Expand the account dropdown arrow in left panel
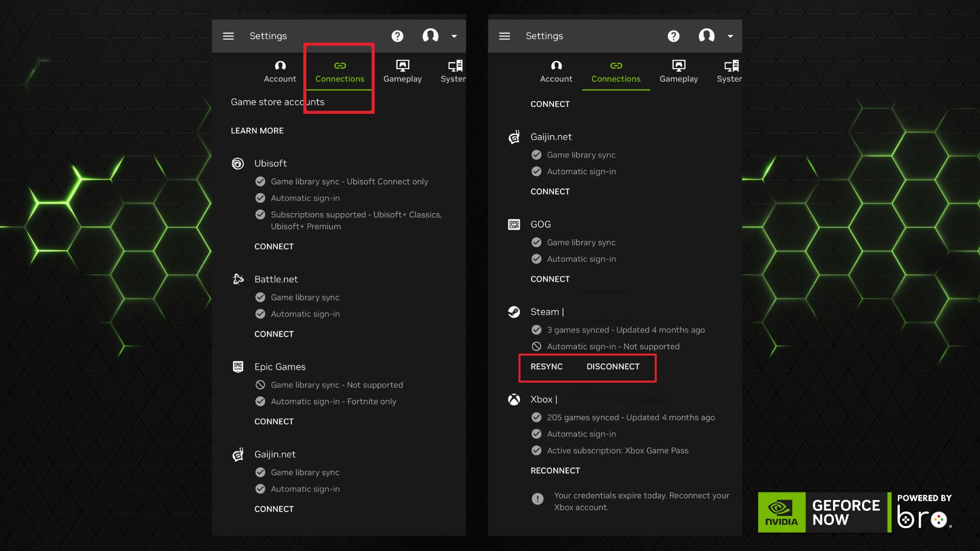Image resolution: width=980 pixels, height=551 pixels. (x=454, y=36)
